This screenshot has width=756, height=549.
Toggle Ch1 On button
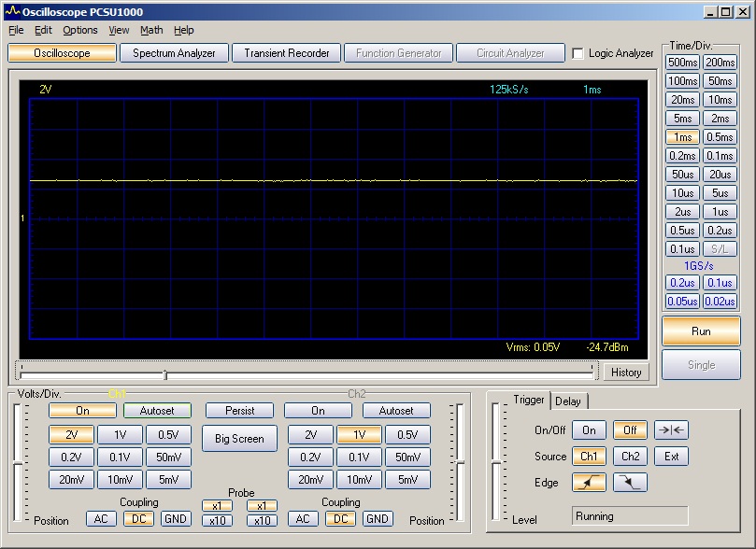coord(82,411)
